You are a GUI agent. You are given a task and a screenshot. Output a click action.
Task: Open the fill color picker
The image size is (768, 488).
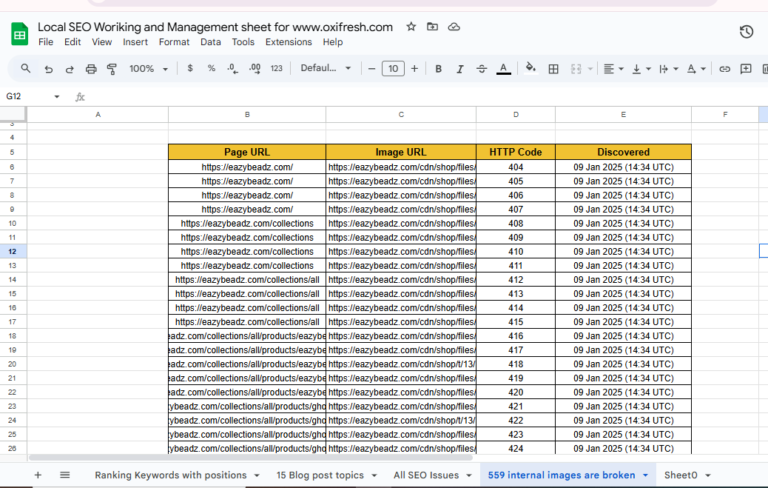click(x=530, y=69)
